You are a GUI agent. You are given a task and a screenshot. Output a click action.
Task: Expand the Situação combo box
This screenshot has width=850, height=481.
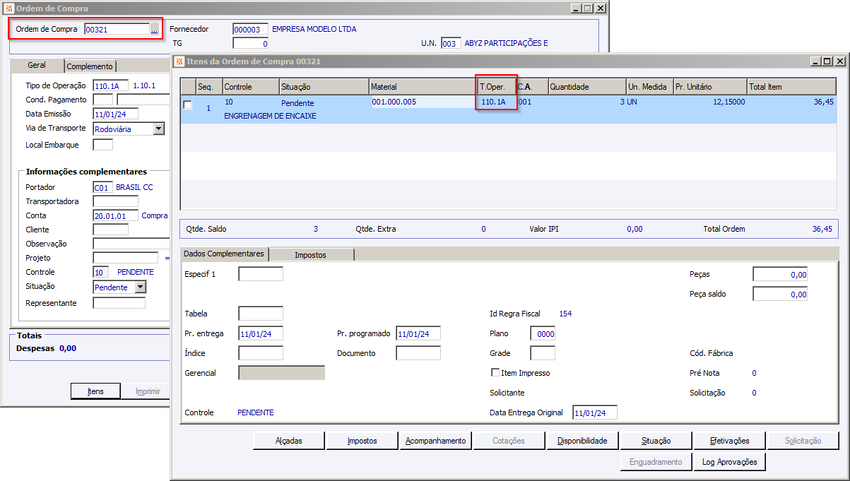tap(140, 287)
